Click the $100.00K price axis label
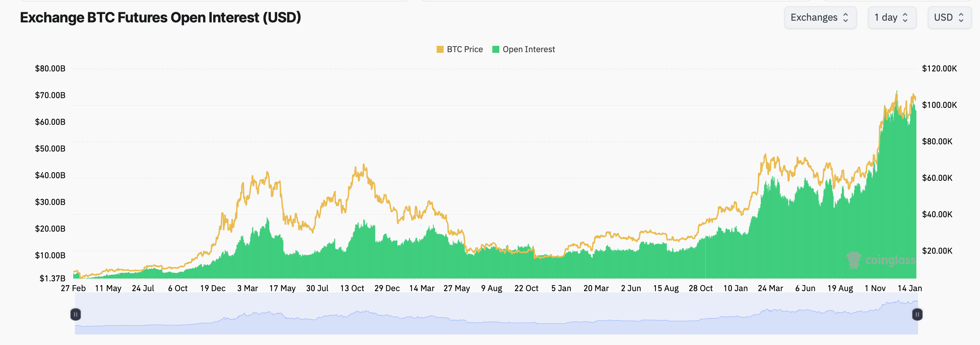 point(939,105)
